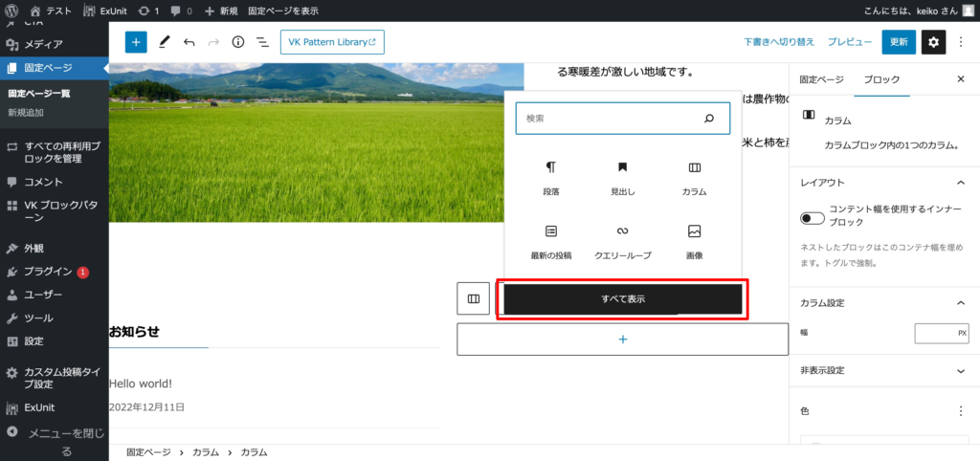Click 固定ページを表示 in the admin bar

coord(283,11)
